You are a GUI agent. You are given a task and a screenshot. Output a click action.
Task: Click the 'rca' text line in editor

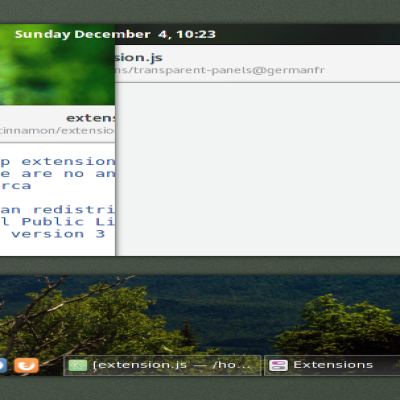tap(16, 186)
